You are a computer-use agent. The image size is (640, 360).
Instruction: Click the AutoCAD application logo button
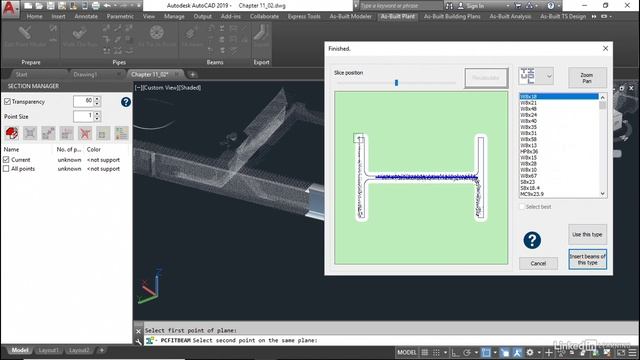(10, 9)
